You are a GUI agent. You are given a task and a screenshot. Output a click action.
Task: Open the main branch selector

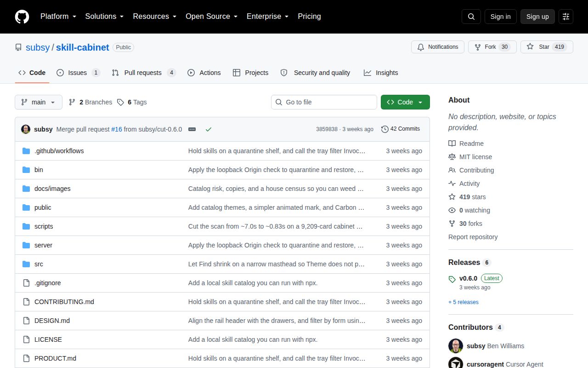click(39, 102)
